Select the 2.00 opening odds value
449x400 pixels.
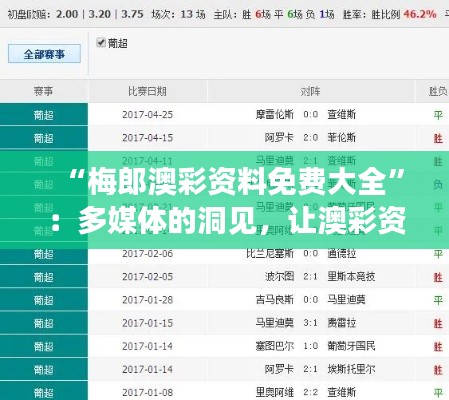(x=67, y=14)
